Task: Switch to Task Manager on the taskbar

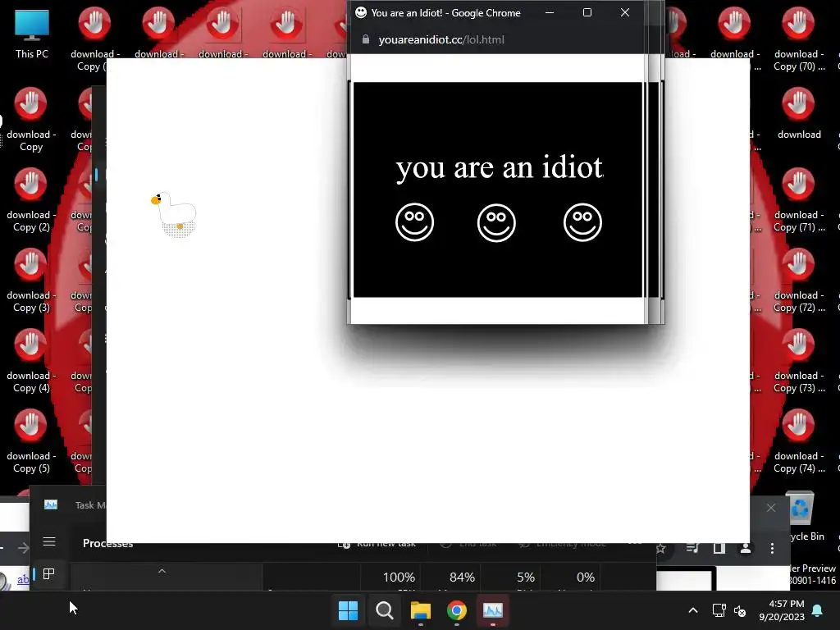Action: (493, 610)
